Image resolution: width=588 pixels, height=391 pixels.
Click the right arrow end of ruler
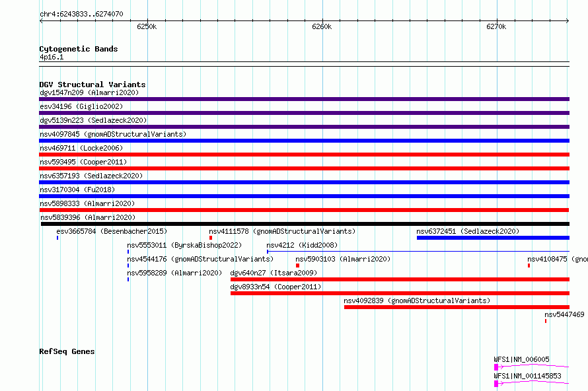click(x=568, y=20)
